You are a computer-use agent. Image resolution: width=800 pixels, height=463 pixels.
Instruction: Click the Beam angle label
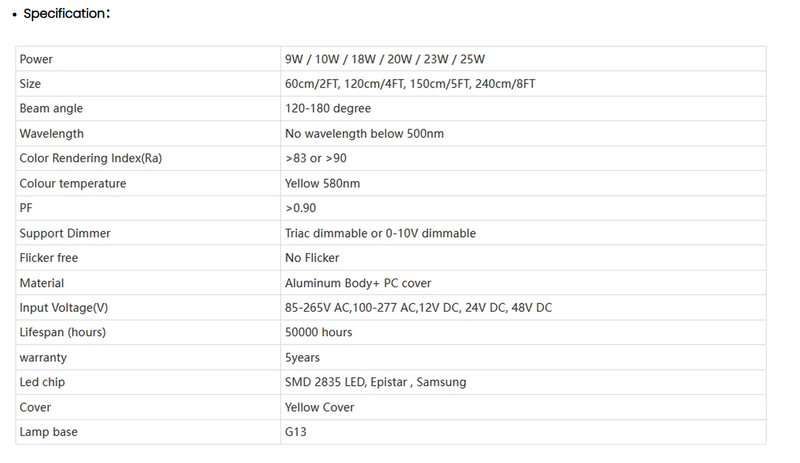point(51,109)
